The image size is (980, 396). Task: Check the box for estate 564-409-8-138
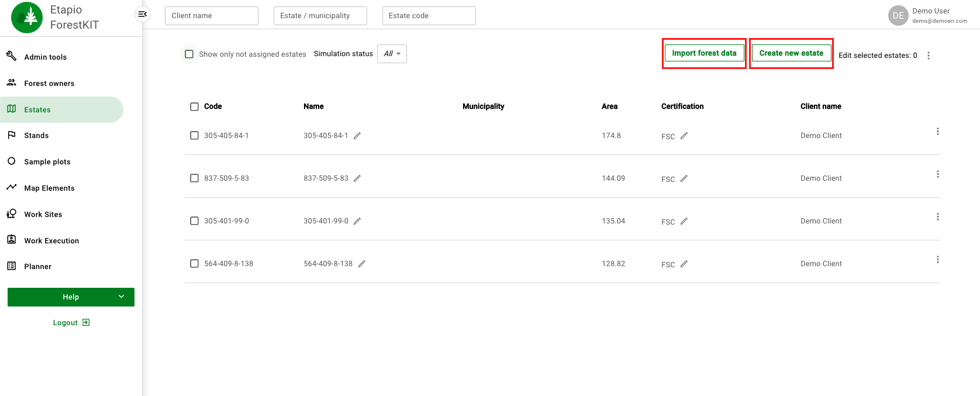click(194, 263)
